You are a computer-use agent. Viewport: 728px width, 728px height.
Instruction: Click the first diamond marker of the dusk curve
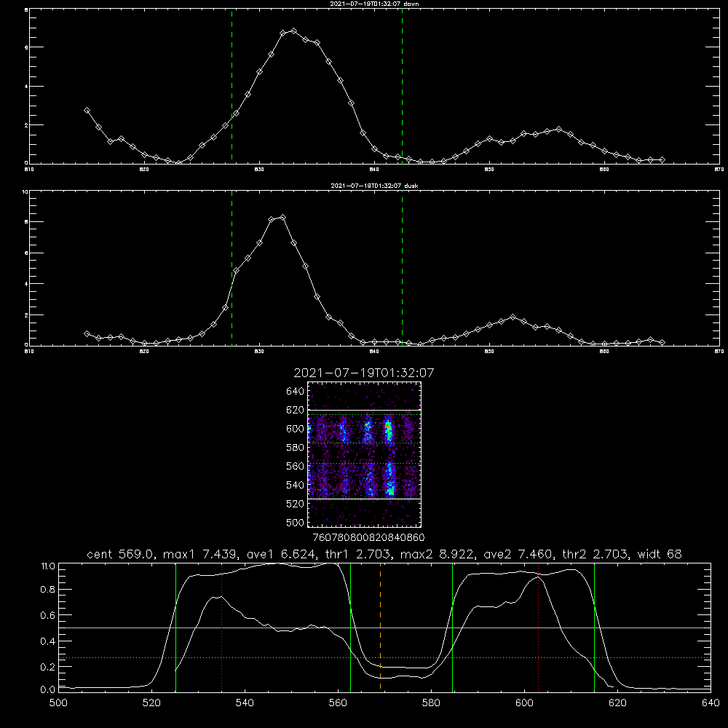pos(87,334)
